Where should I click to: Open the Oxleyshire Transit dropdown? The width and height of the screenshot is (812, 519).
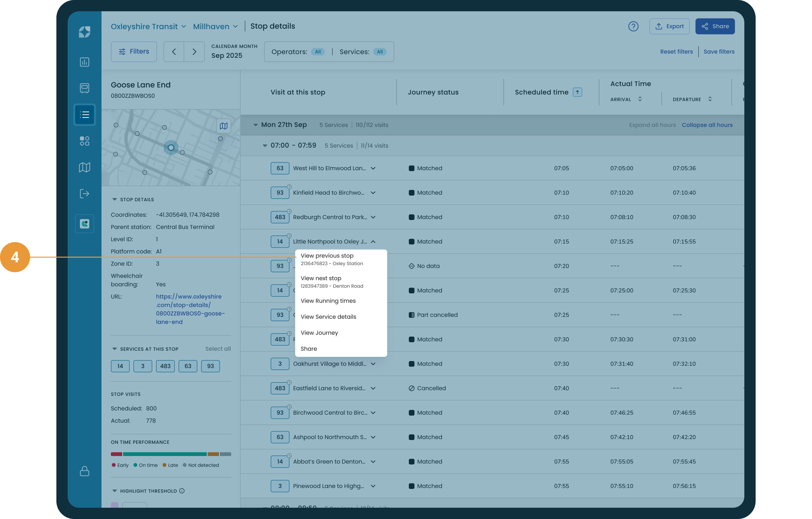click(148, 26)
